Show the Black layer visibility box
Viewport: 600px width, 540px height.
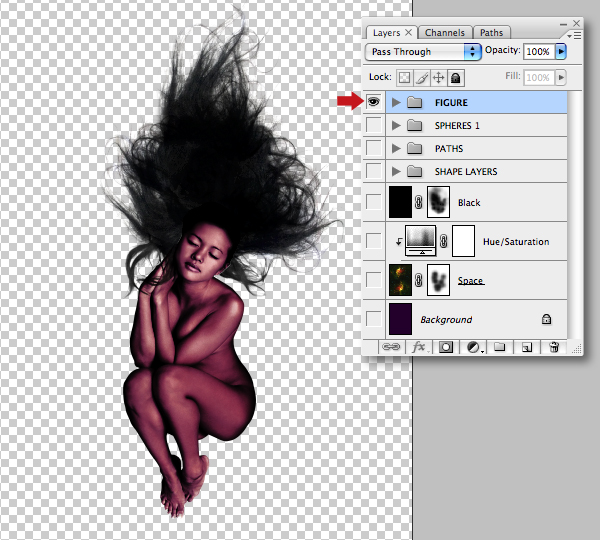pos(373,202)
